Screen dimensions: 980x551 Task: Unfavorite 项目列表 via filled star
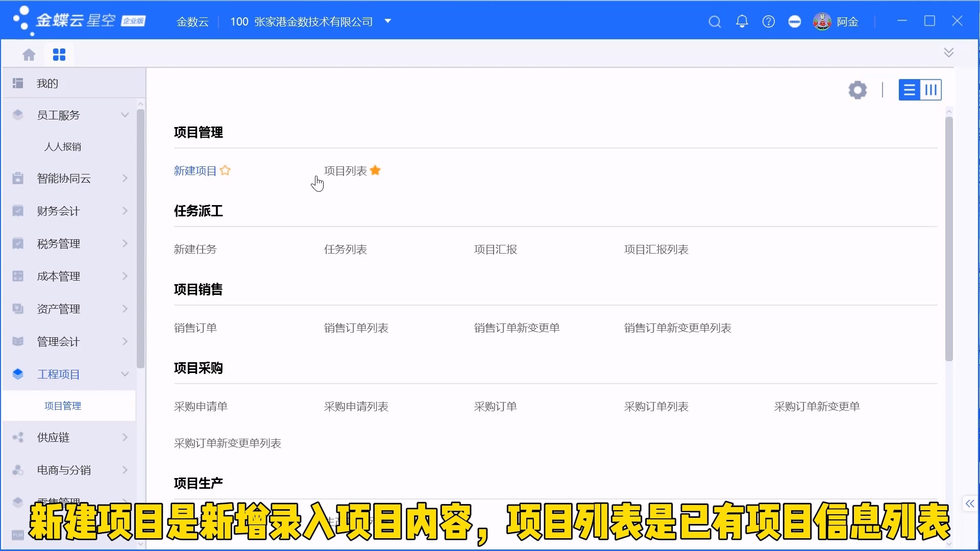tap(375, 170)
